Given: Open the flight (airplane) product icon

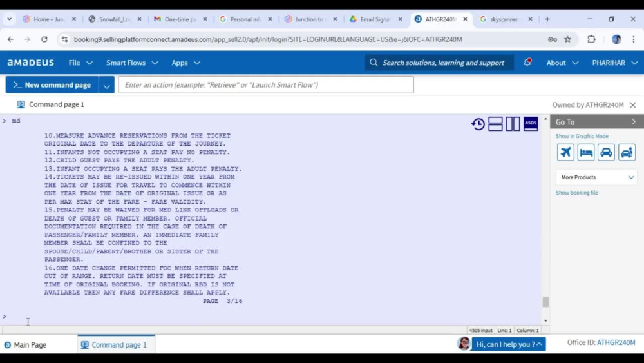Looking at the screenshot, I should 565,153.
